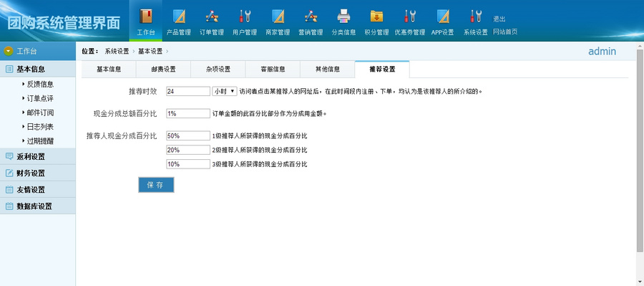Open 营销管理 marketing management icon
644x286 pixels.
coord(311,16)
